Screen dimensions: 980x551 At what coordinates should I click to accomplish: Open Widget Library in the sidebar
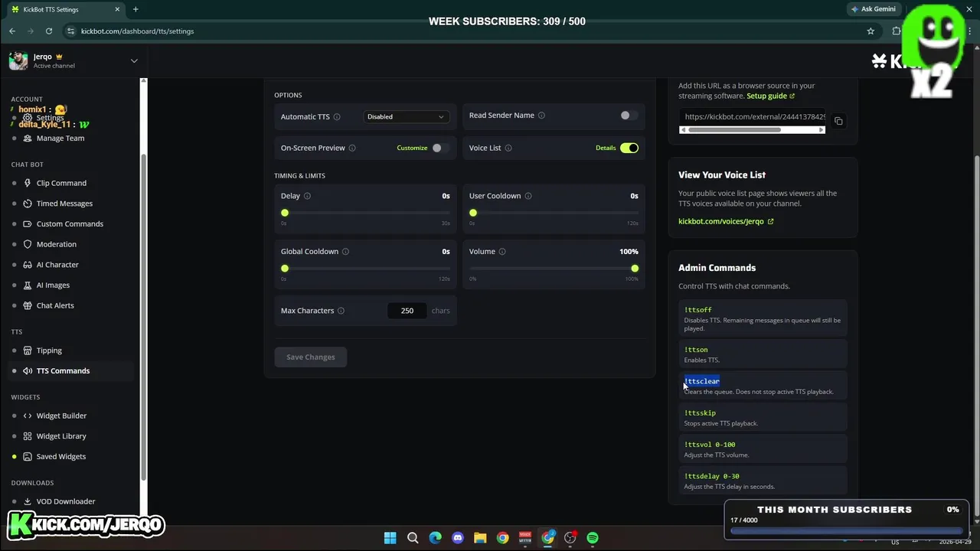point(61,436)
